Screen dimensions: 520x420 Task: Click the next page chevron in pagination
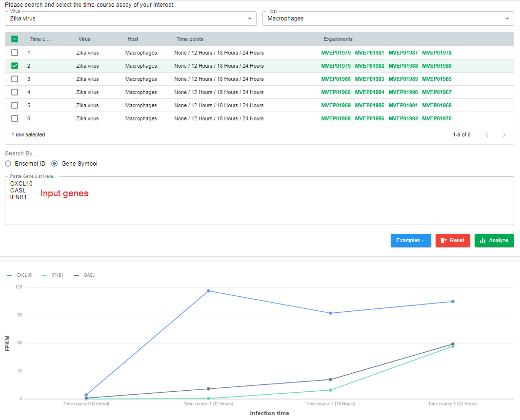pyautogui.click(x=504, y=135)
